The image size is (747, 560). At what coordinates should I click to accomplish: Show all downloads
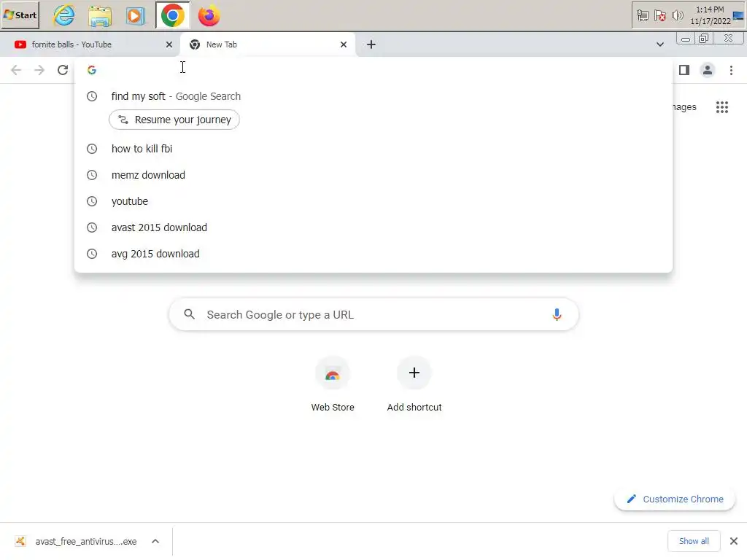(694, 541)
